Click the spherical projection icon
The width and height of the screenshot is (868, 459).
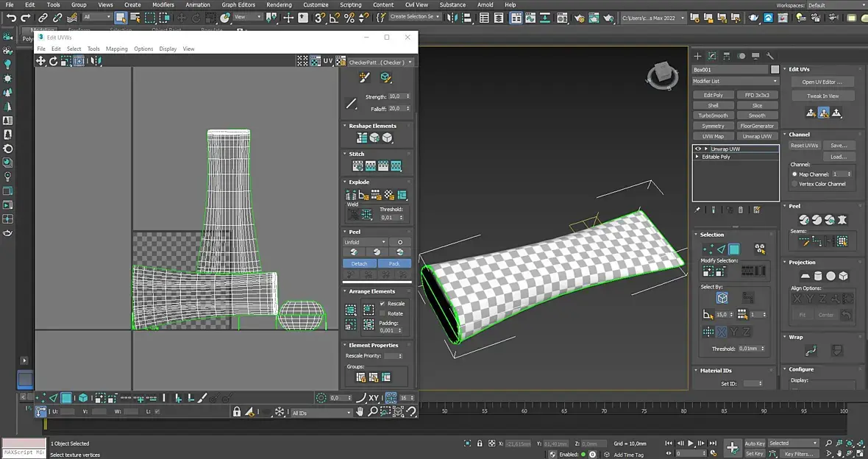point(830,276)
